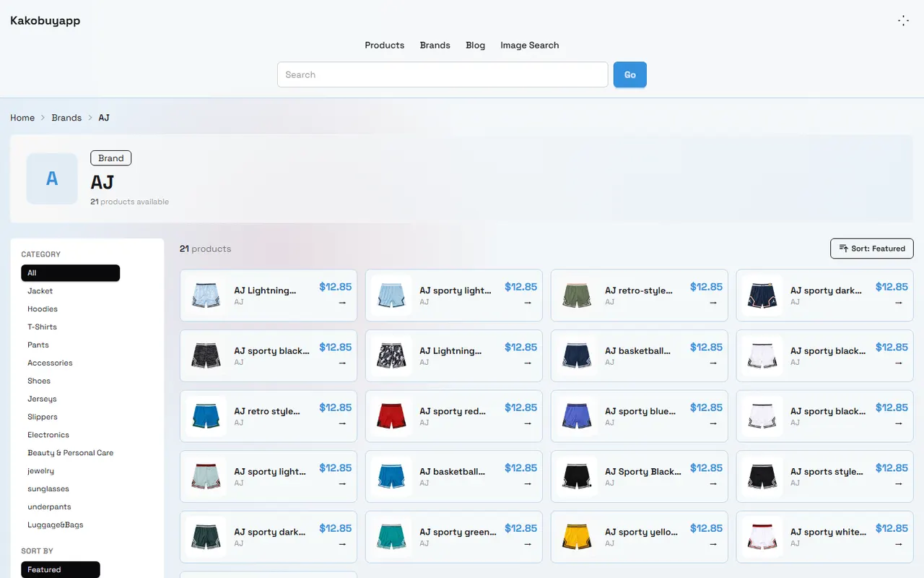This screenshot has width=924, height=578.
Task: Click the arrow on AJ sporty white card
Action: (899, 544)
